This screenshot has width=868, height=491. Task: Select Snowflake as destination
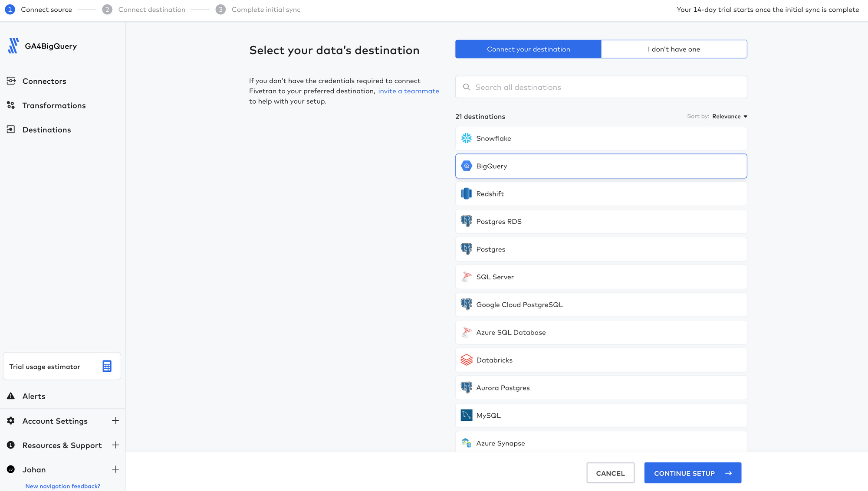[601, 138]
